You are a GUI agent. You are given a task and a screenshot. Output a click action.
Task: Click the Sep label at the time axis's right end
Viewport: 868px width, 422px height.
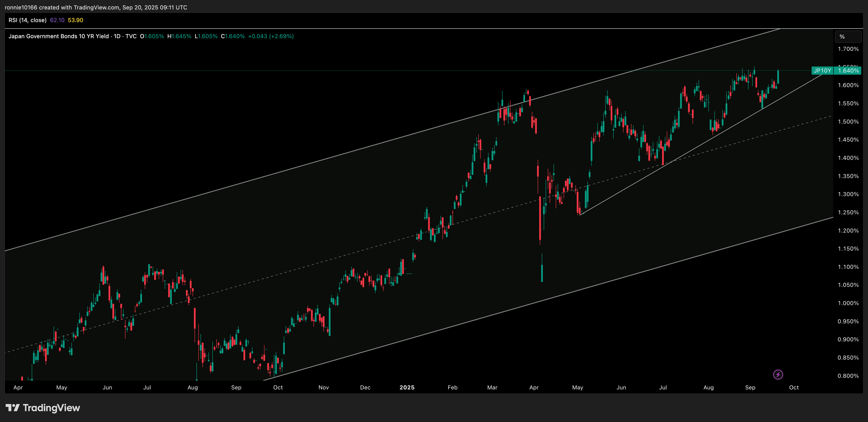point(750,387)
